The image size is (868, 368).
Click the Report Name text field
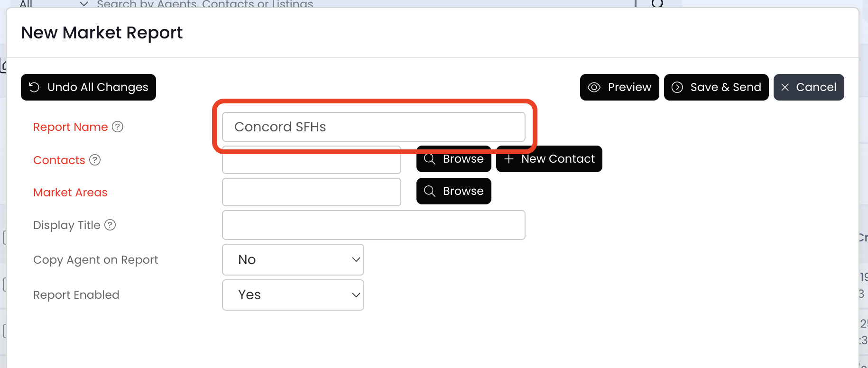coord(373,127)
